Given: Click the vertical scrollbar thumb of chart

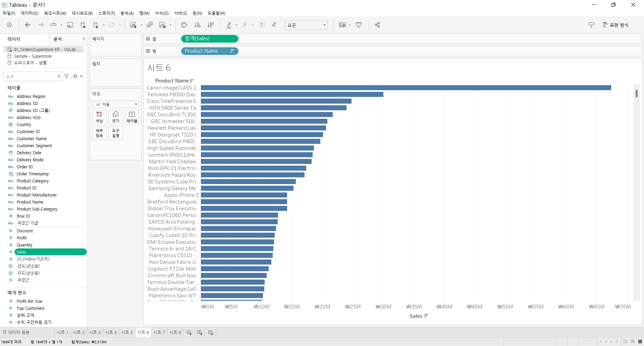Looking at the screenshot, I should click(636, 93).
